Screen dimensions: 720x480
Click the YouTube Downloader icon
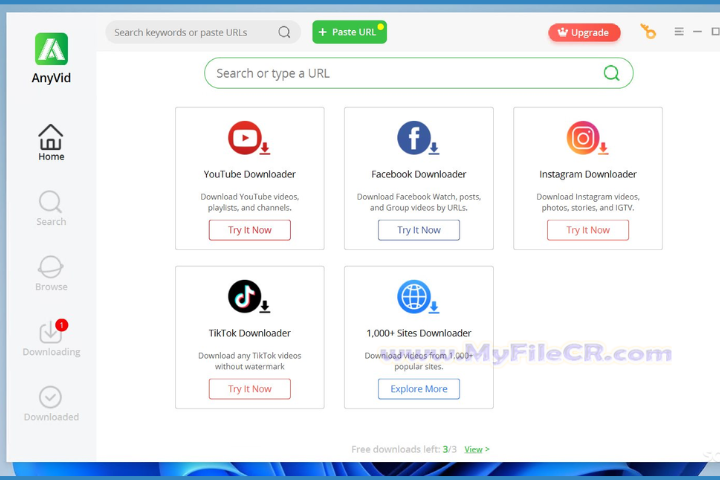[x=249, y=138]
